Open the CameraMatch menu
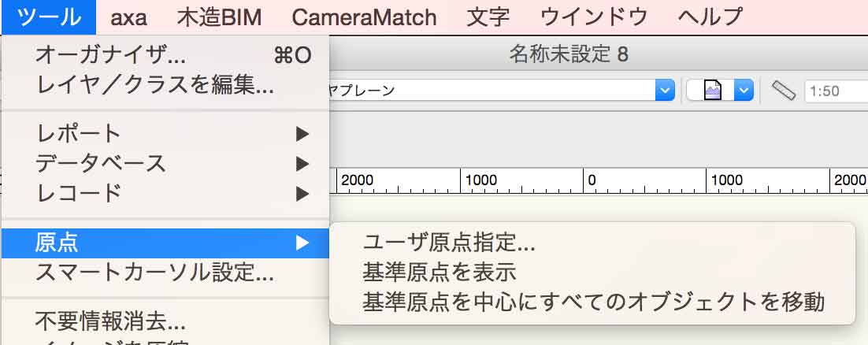The height and width of the screenshot is (345, 868). (364, 17)
